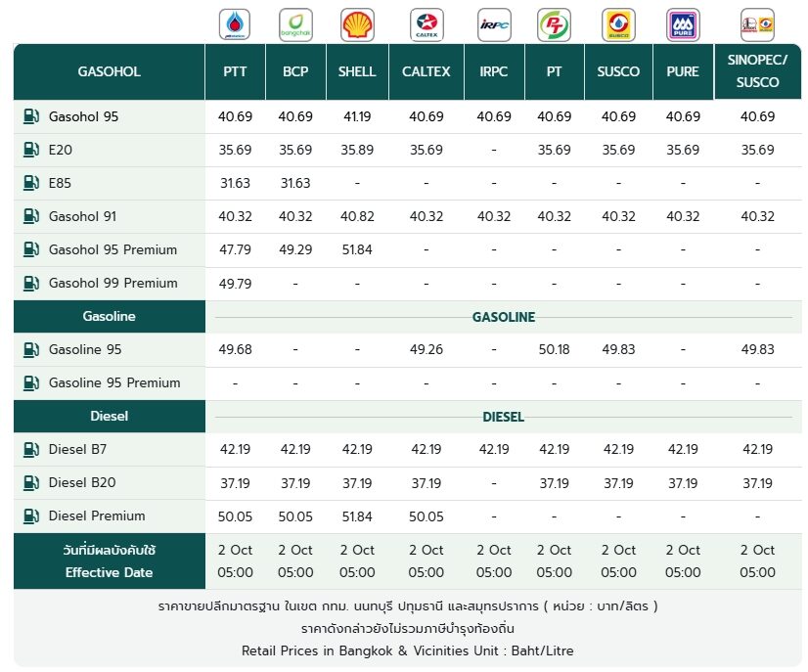Click the Pure logo icon
This screenshot has width=808, height=672.
[x=683, y=24]
